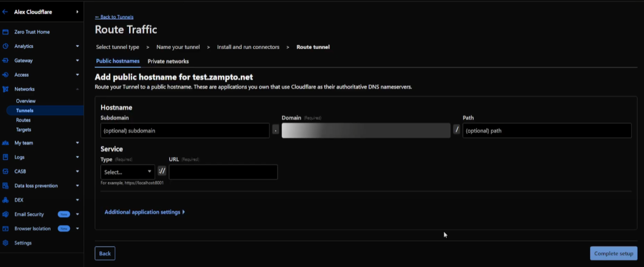Image resolution: width=644 pixels, height=267 pixels.
Task: Click the My team sidebar icon
Action: pos(5,143)
